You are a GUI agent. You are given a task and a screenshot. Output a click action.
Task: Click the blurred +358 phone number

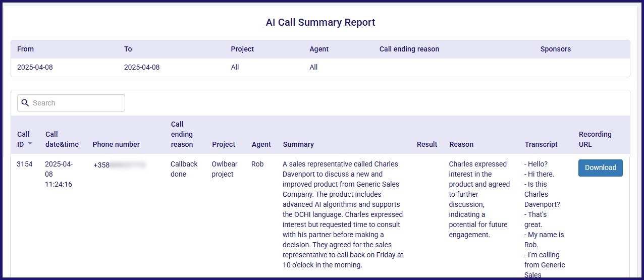coord(120,164)
